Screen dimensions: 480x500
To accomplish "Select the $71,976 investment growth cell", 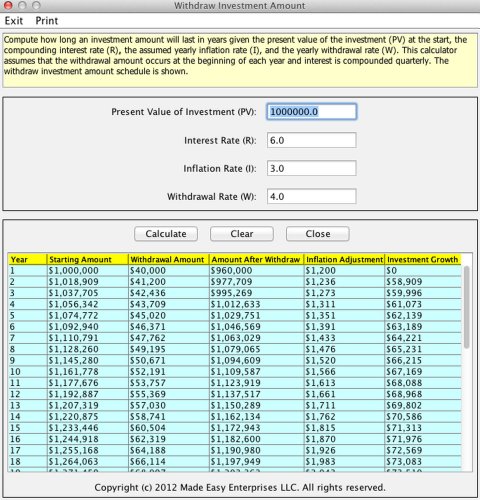I will tap(423, 439).
